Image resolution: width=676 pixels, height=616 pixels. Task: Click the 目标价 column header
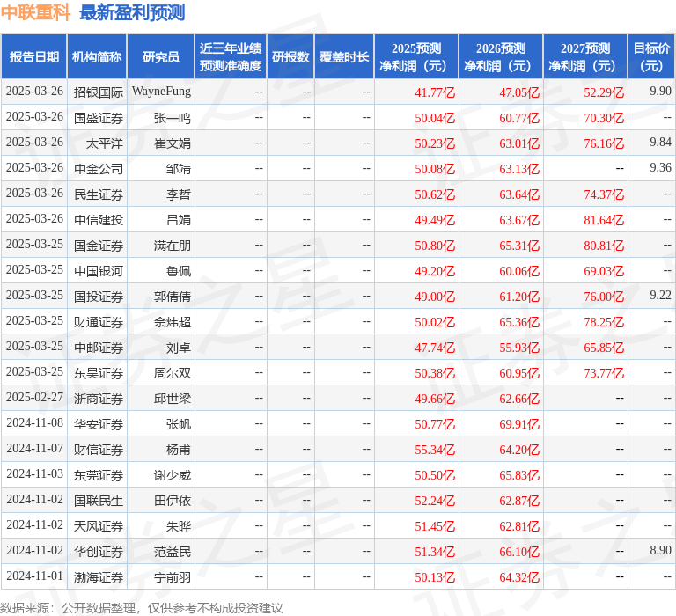click(x=651, y=57)
